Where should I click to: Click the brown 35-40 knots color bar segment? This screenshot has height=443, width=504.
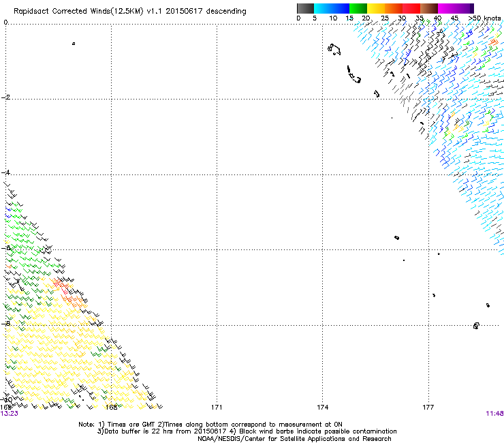[429, 8]
